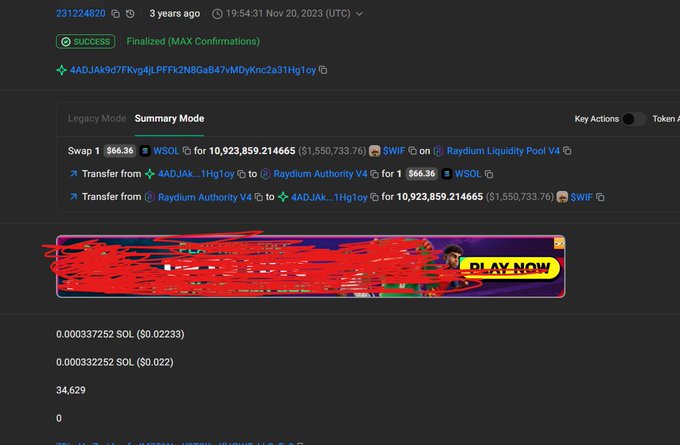Select compute units value 34,629
The height and width of the screenshot is (445, 680).
pos(71,390)
